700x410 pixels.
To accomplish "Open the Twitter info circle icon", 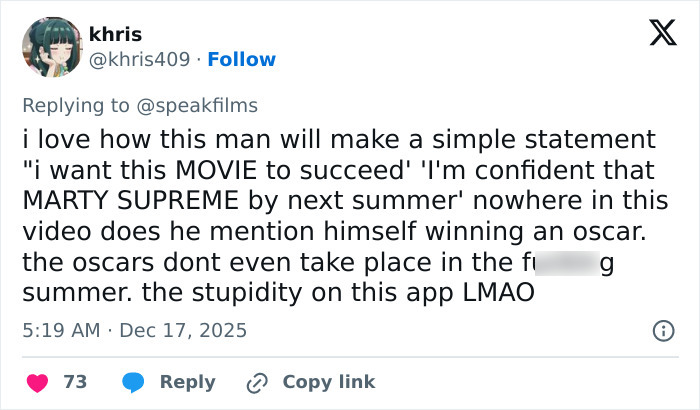I will pyautogui.click(x=661, y=330).
